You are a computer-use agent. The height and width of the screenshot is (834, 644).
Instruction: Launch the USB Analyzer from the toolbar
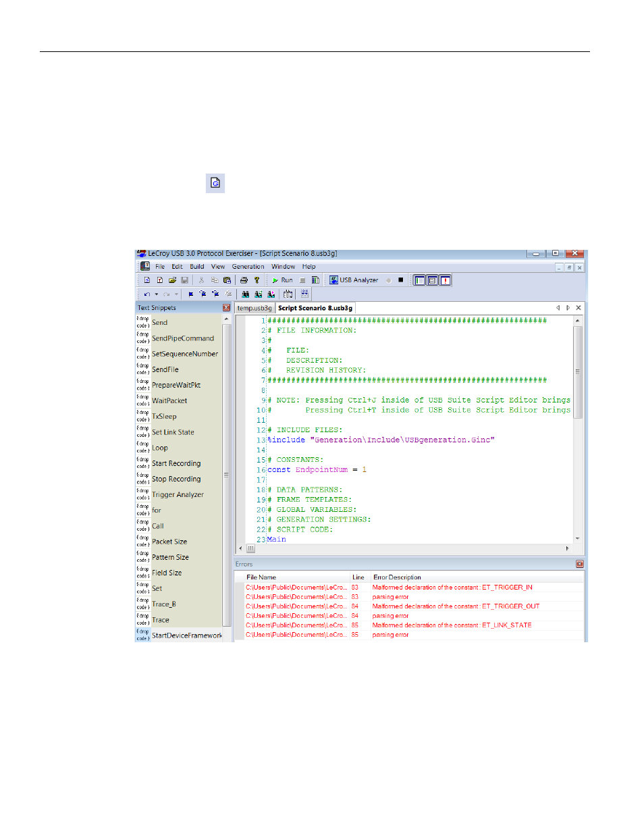[x=354, y=280]
